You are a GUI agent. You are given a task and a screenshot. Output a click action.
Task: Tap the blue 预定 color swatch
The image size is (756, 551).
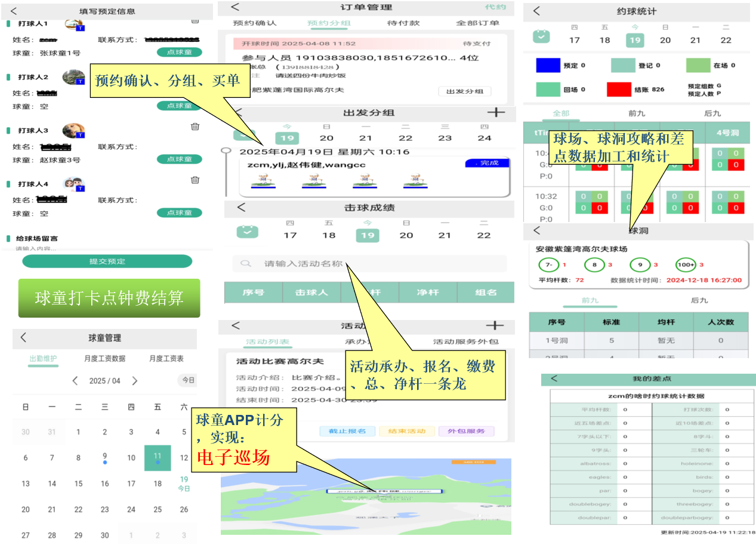click(x=548, y=65)
